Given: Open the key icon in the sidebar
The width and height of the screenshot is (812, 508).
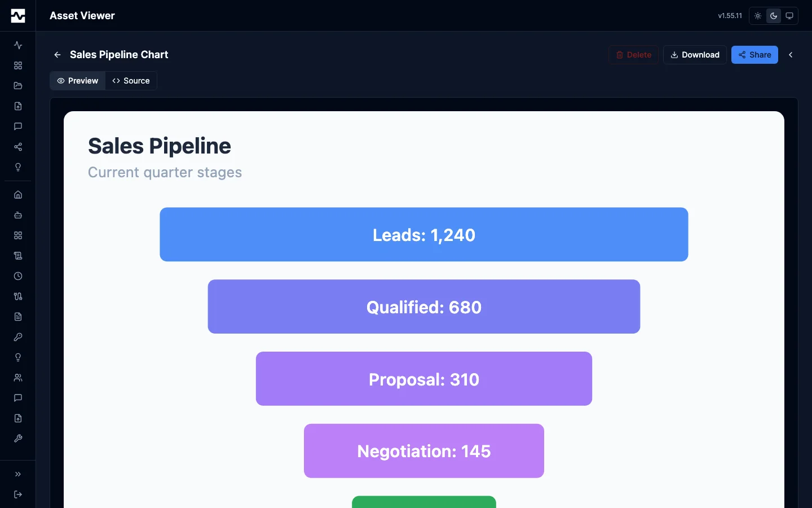Looking at the screenshot, I should [x=18, y=337].
